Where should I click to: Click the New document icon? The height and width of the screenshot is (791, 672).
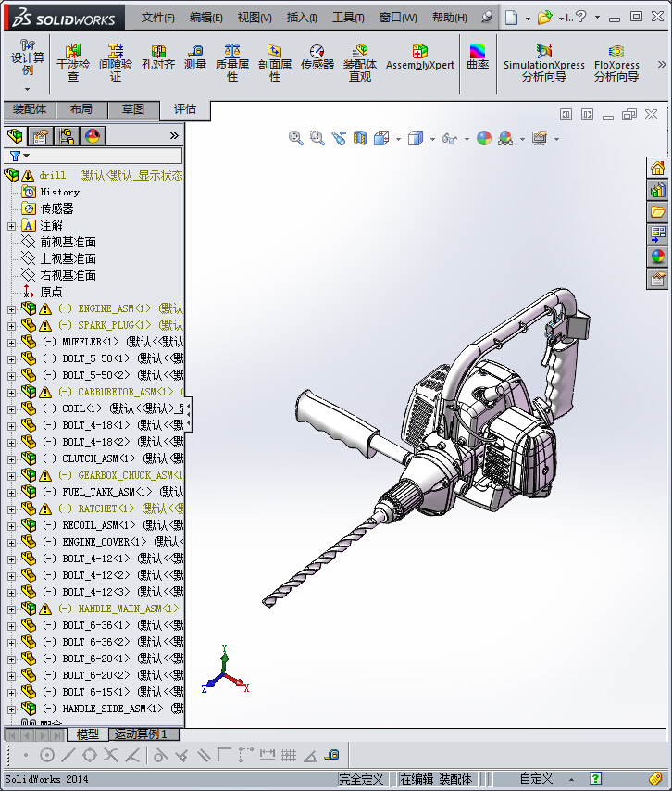pyautogui.click(x=511, y=19)
